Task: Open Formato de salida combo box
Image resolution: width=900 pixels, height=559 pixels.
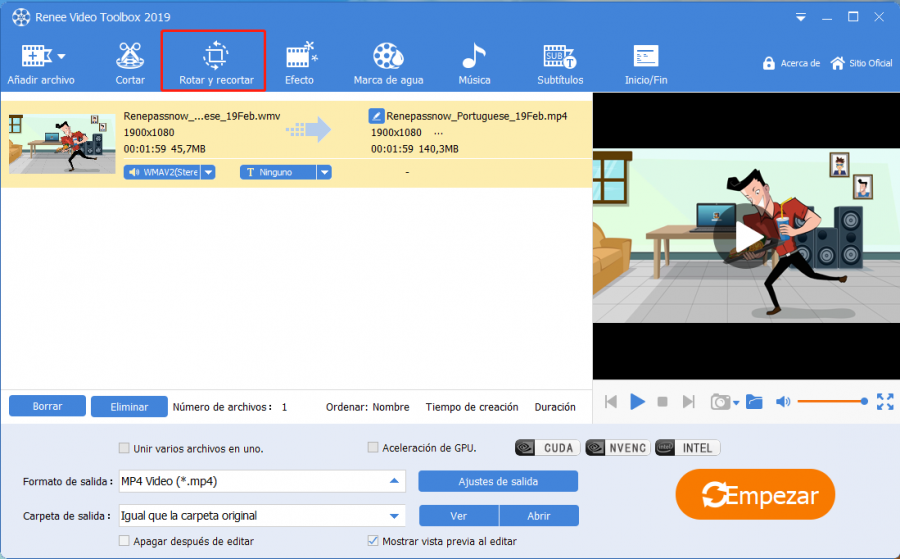Action: (x=262, y=482)
